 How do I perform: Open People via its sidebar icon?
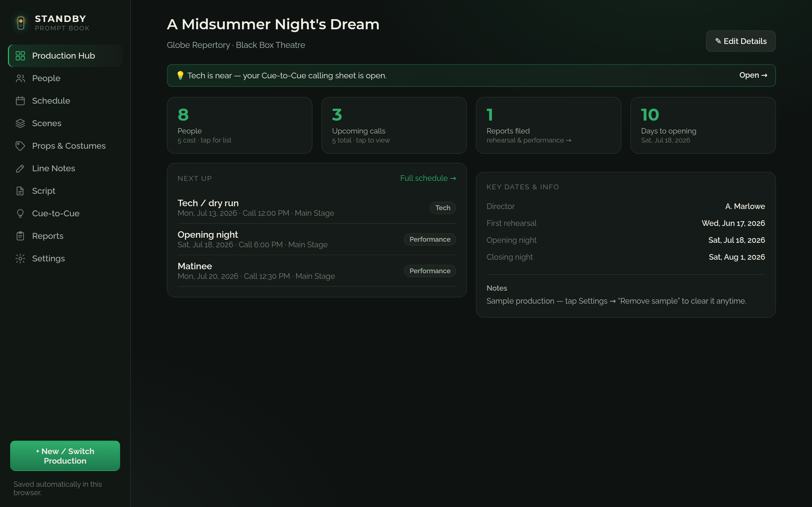tap(21, 78)
